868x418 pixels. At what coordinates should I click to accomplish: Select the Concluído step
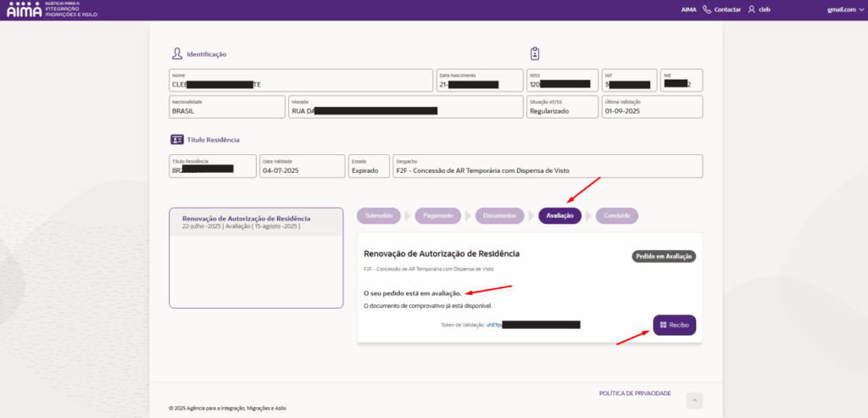tap(616, 215)
